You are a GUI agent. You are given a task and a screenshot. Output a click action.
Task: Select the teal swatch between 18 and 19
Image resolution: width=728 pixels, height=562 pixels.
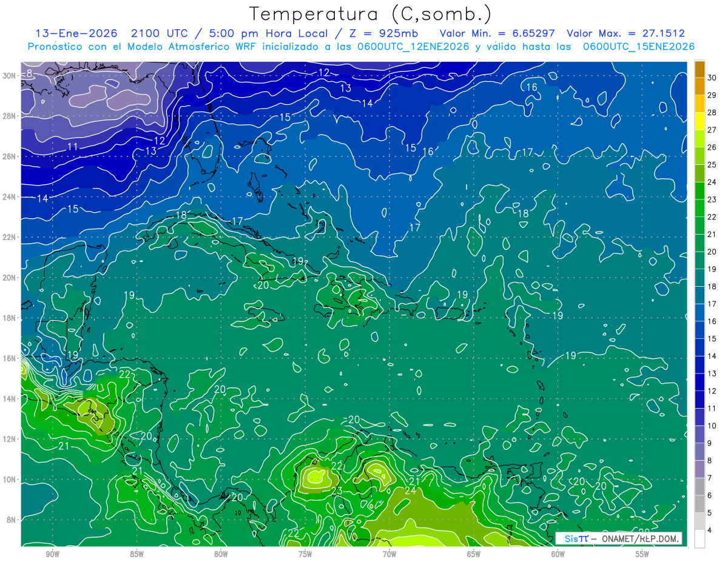pyautogui.click(x=699, y=278)
